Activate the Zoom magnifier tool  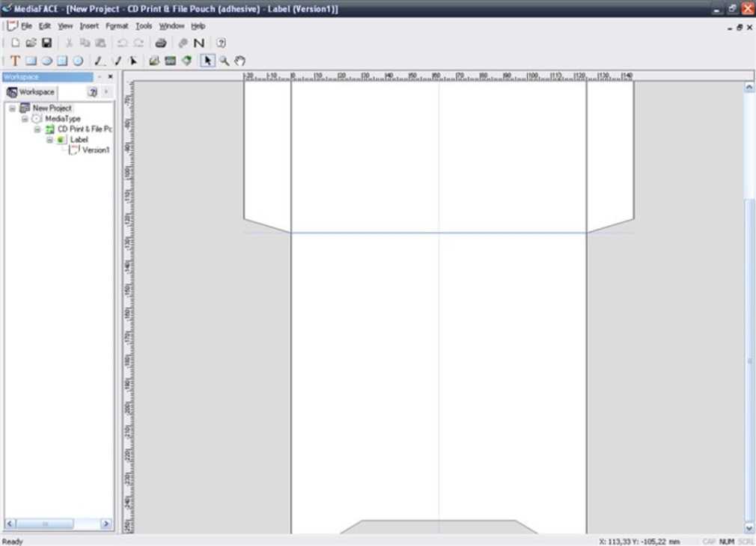click(x=224, y=61)
